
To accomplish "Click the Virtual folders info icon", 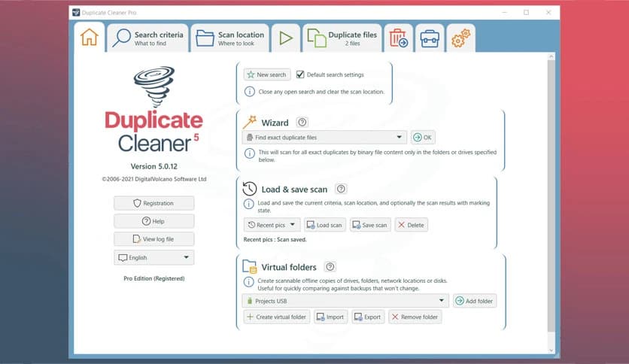I will [x=249, y=281].
